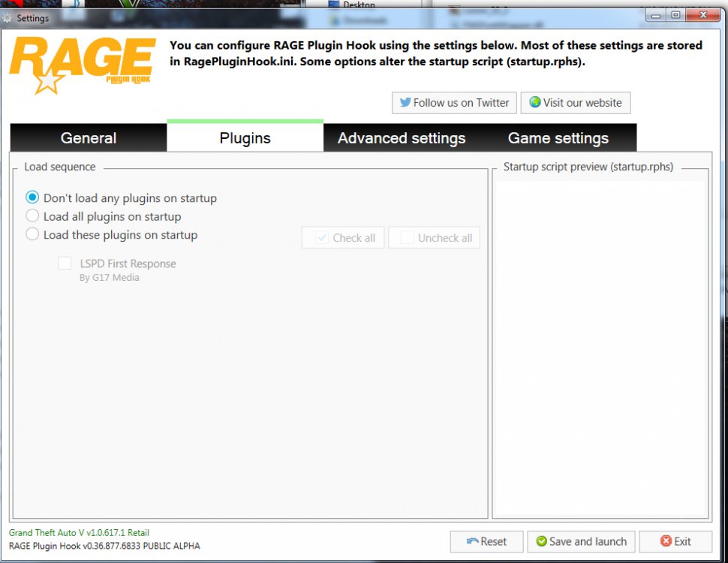
Task: Open the Advanced settings tab
Action: (x=402, y=138)
